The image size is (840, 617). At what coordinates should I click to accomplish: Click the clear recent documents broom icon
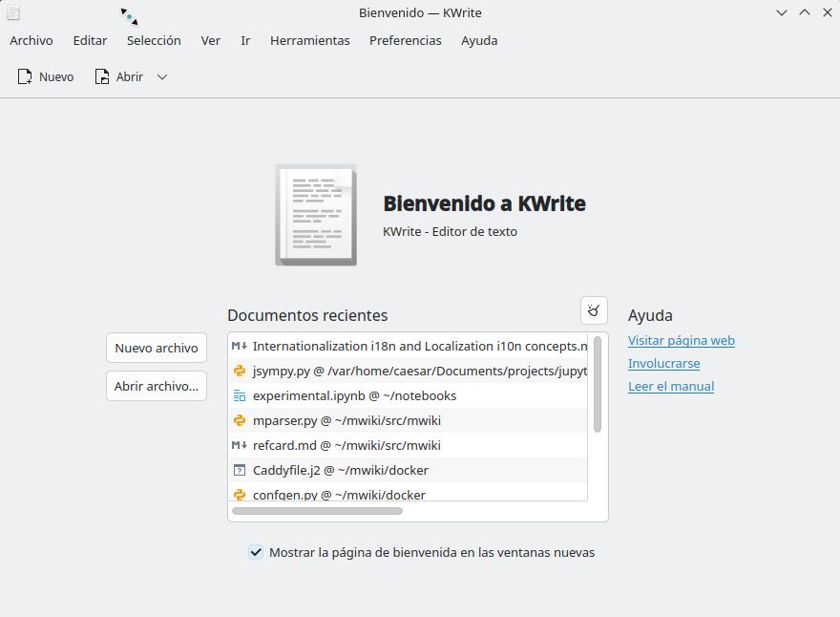coord(594,310)
